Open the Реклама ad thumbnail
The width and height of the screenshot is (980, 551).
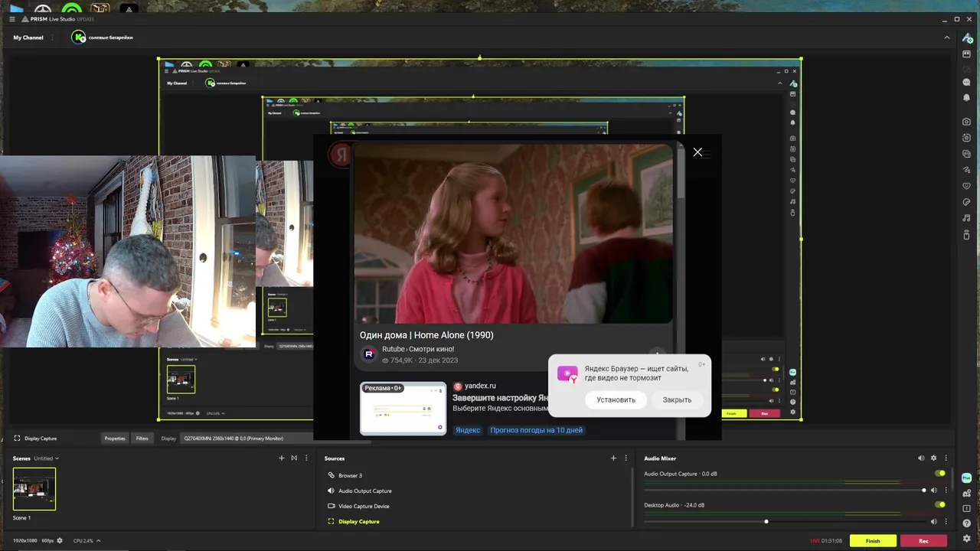403,409
